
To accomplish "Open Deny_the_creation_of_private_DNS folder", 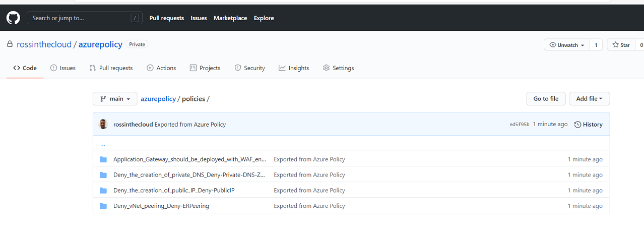I will (x=189, y=175).
